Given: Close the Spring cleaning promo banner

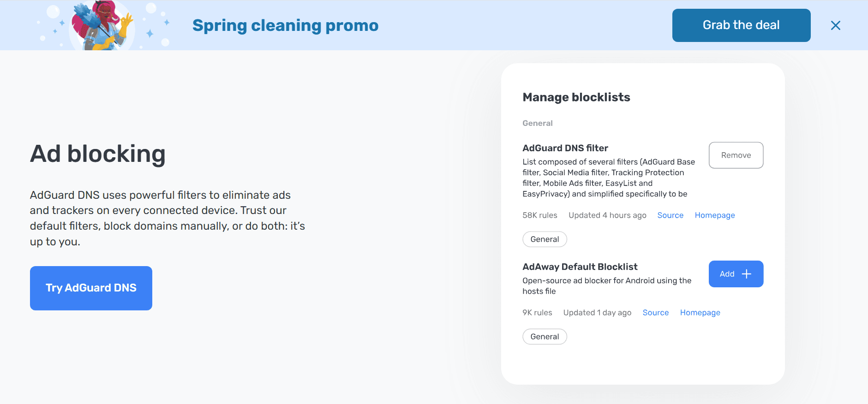Looking at the screenshot, I should pos(835,25).
